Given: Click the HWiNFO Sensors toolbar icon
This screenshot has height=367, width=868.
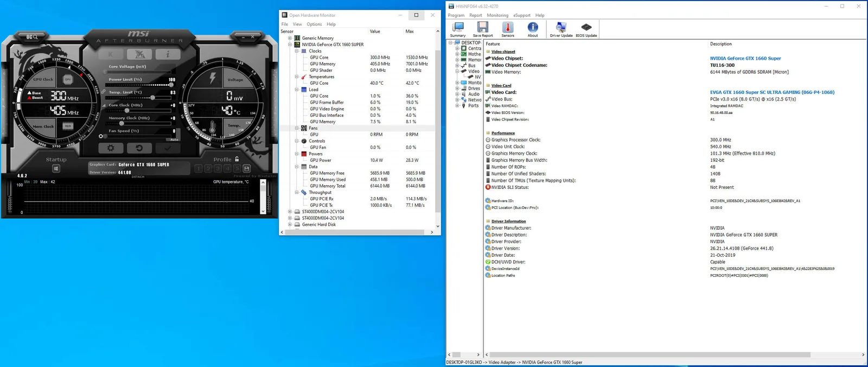Looking at the screenshot, I should pos(508,29).
